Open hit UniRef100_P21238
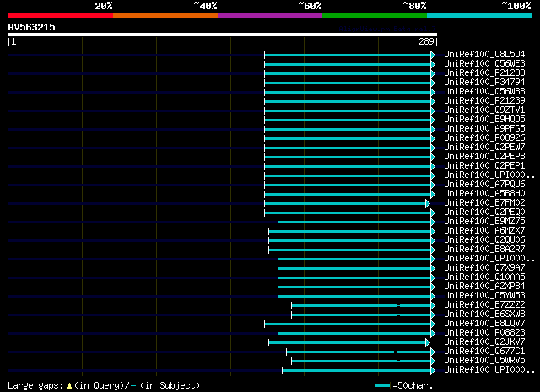The image size is (540, 392). (x=484, y=73)
